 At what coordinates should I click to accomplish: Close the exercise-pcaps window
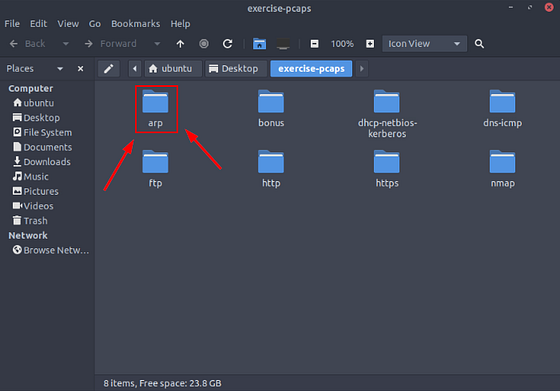tap(549, 7)
